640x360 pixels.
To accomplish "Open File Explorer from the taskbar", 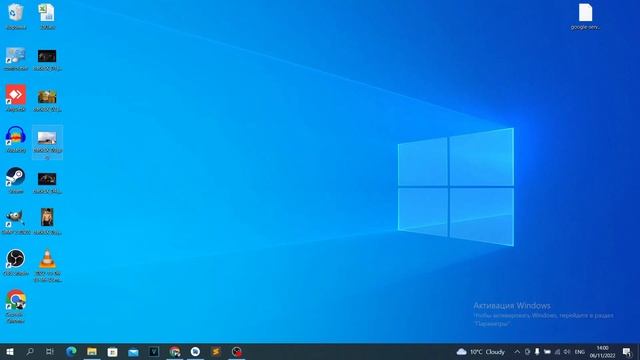I will tap(92, 351).
